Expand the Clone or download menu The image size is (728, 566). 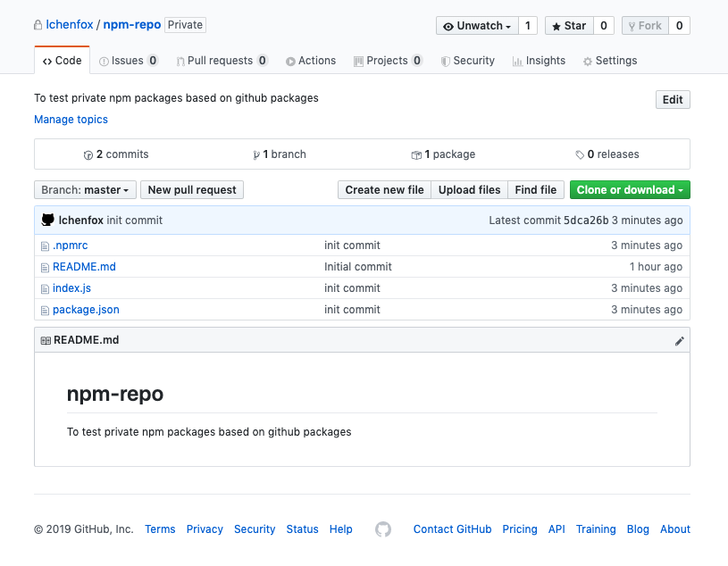[x=630, y=190]
